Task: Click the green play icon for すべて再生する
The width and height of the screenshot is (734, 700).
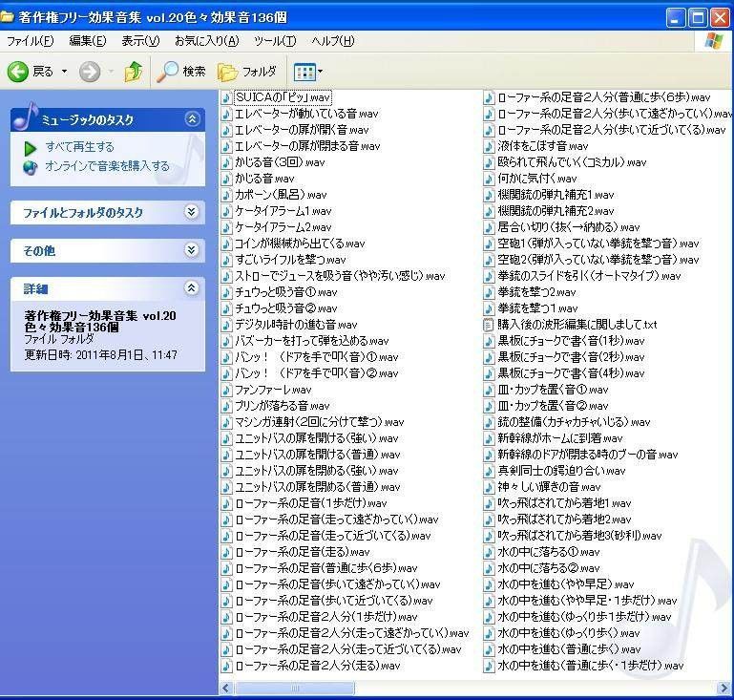Action: (x=30, y=148)
